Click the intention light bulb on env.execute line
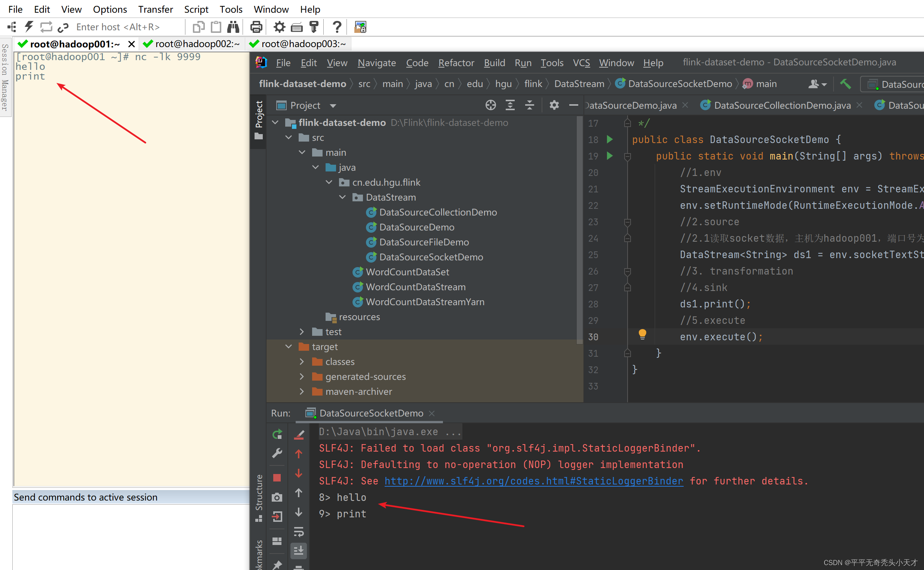Screen dimensions: 924x570 [x=642, y=335]
